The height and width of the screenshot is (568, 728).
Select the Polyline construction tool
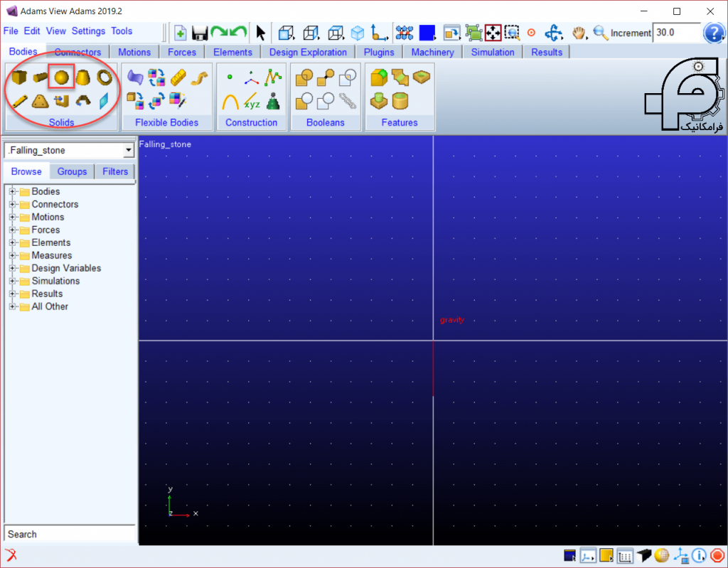pos(273,77)
